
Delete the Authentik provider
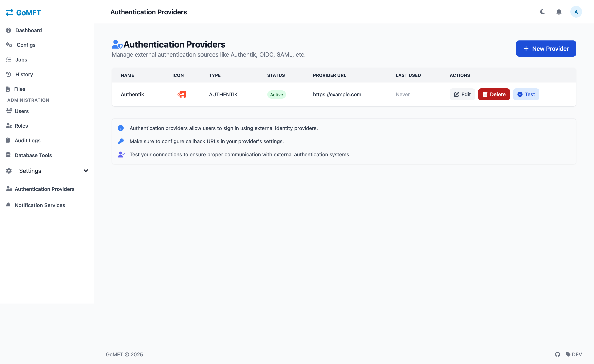click(x=494, y=94)
